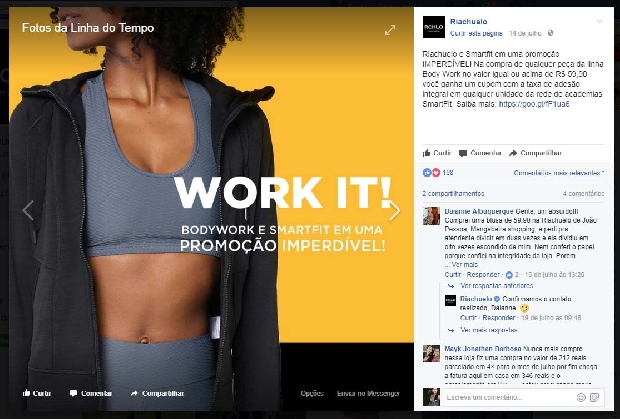Open the goo.gl link in the post
This screenshot has width=620, height=419.
pos(534,104)
